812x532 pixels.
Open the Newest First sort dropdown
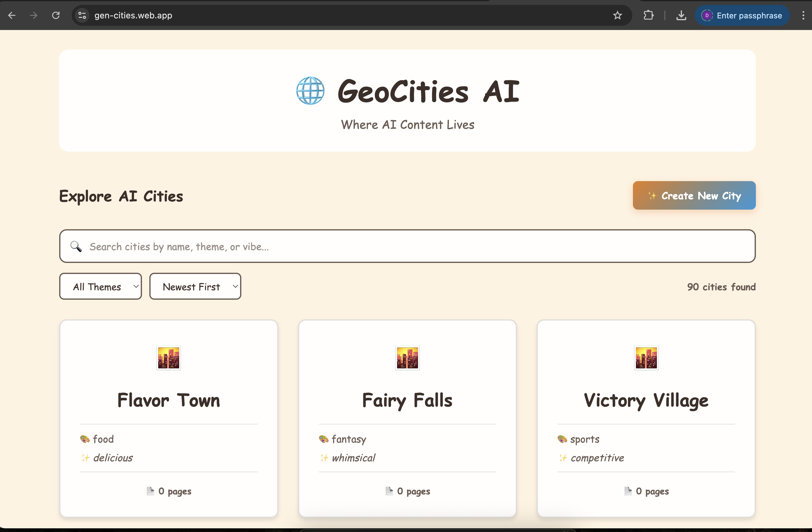tap(195, 287)
